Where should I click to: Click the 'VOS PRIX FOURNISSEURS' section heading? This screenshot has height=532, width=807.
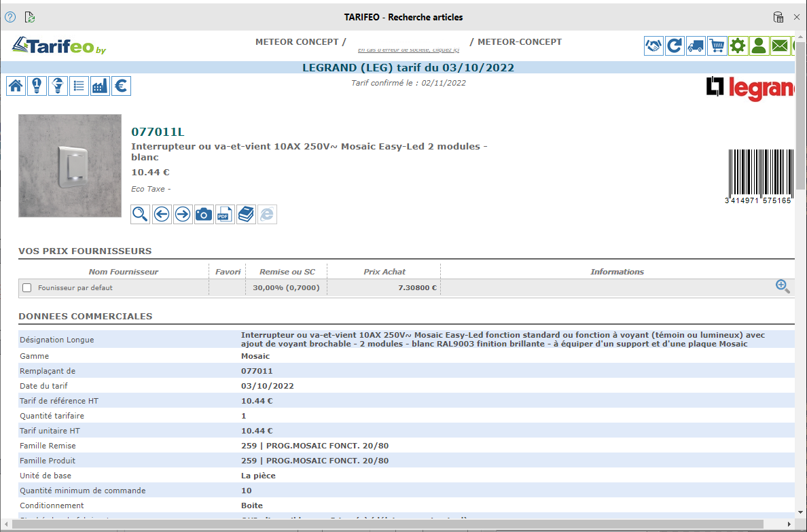(x=85, y=251)
